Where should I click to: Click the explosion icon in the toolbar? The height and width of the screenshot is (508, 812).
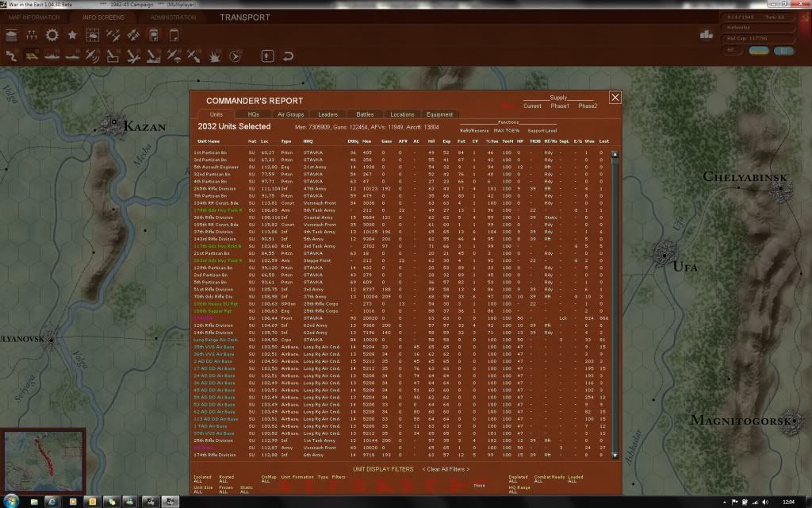pyautogui.click(x=214, y=56)
